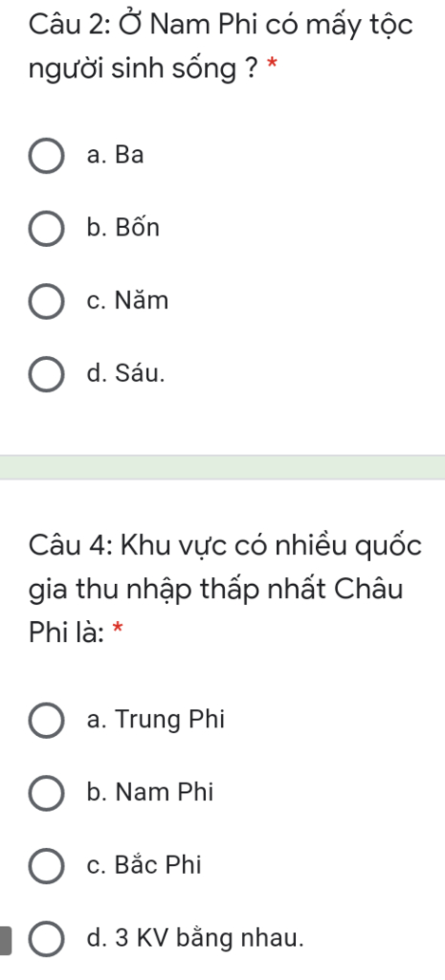The height and width of the screenshot is (980, 445).
Task: Click the 'c. Bắc Phi' label text
Action: 144,864
